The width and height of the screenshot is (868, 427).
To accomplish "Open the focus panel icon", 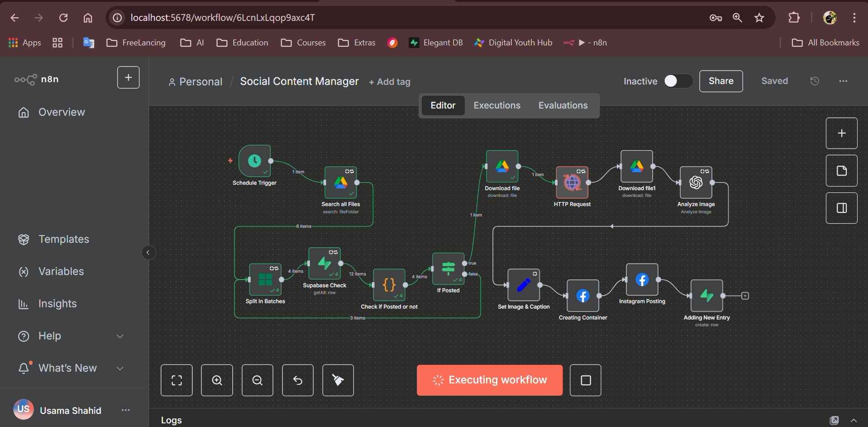I will 842,208.
